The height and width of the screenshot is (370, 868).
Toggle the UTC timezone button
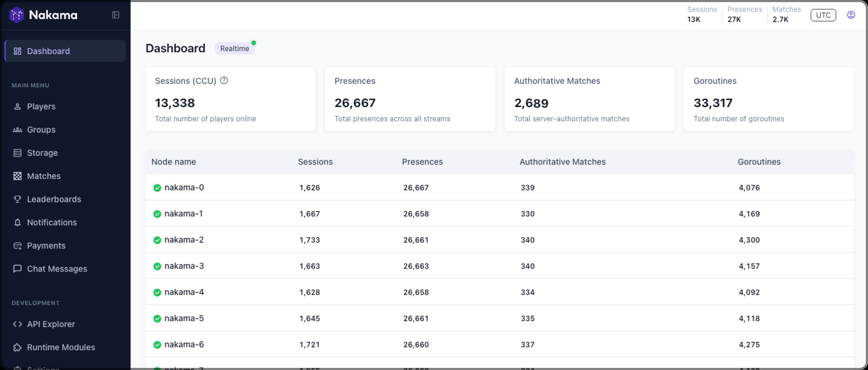pos(823,15)
